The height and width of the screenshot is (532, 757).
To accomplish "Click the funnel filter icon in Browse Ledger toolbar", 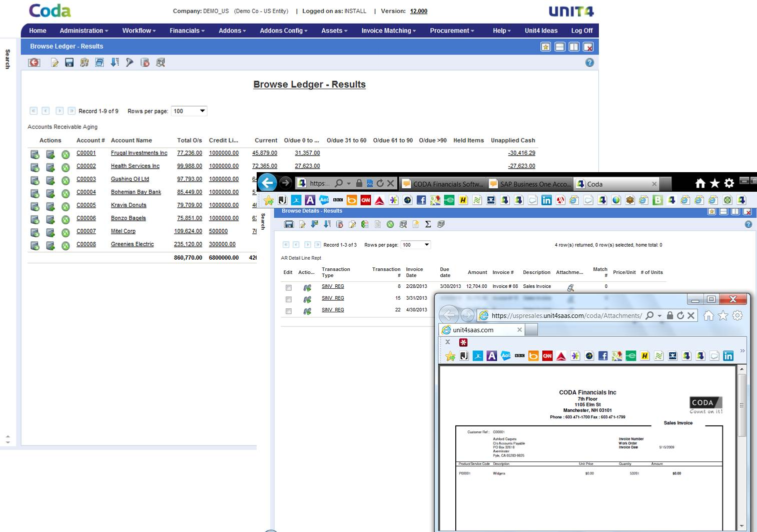I will tap(130, 63).
